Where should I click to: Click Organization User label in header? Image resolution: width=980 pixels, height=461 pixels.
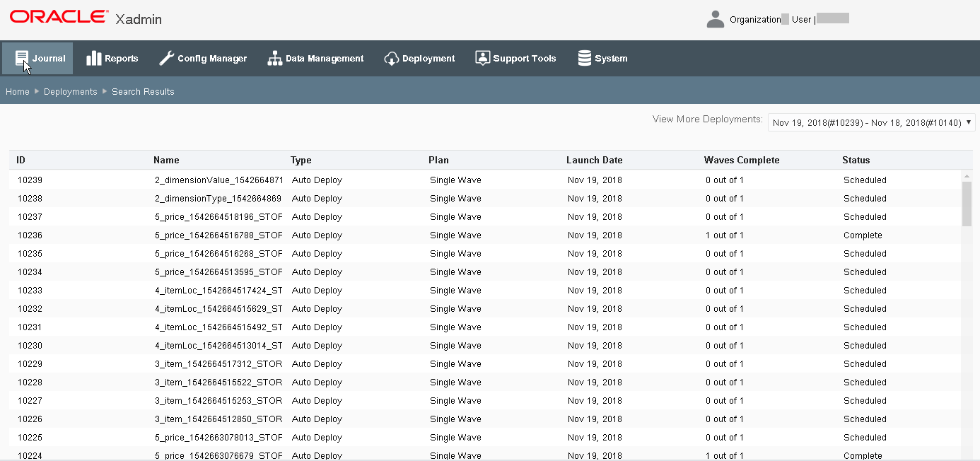pos(771,20)
